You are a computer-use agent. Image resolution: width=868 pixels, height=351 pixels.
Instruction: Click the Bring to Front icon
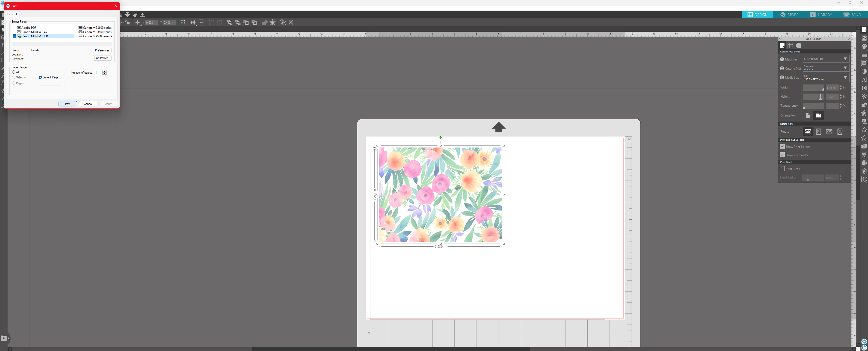pos(230,23)
